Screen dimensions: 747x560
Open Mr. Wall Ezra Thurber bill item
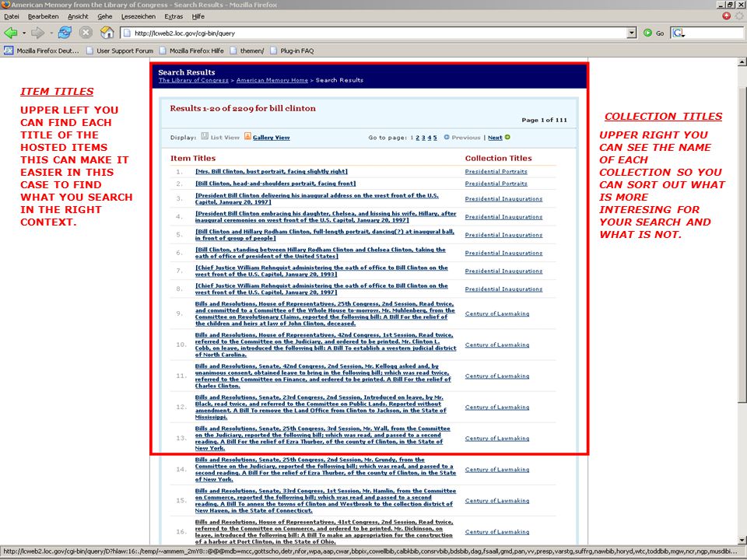tap(322, 438)
